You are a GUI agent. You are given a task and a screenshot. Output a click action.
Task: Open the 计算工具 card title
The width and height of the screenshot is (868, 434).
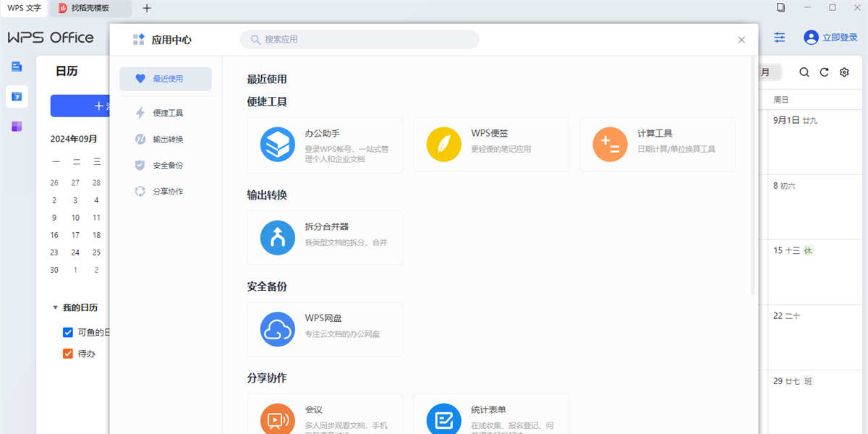[655, 134]
